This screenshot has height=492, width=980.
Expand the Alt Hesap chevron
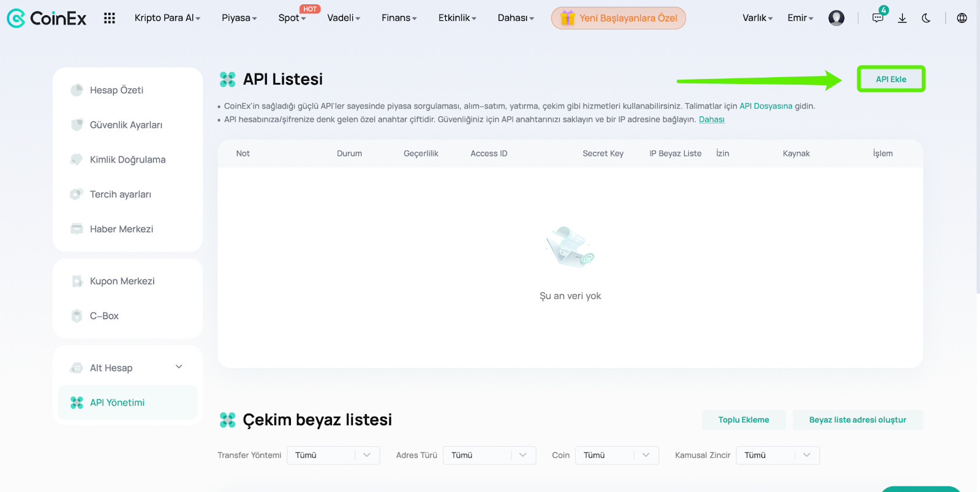click(x=179, y=367)
